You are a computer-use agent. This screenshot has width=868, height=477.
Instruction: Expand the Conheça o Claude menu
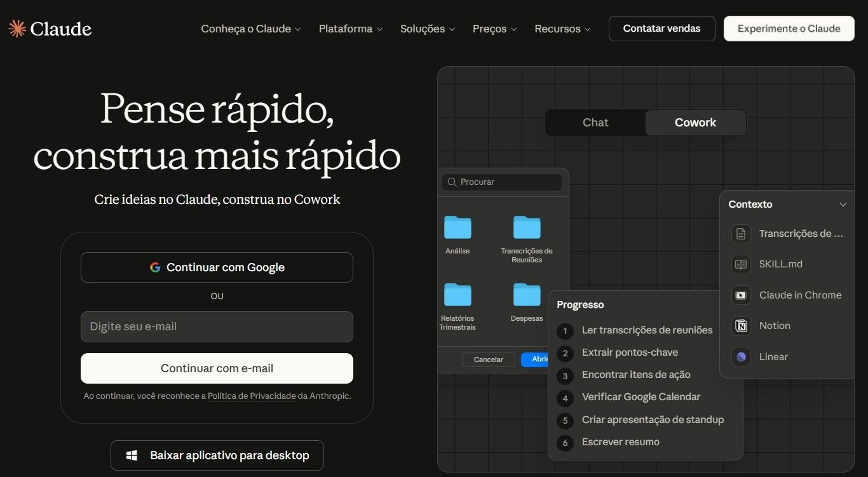[250, 29]
